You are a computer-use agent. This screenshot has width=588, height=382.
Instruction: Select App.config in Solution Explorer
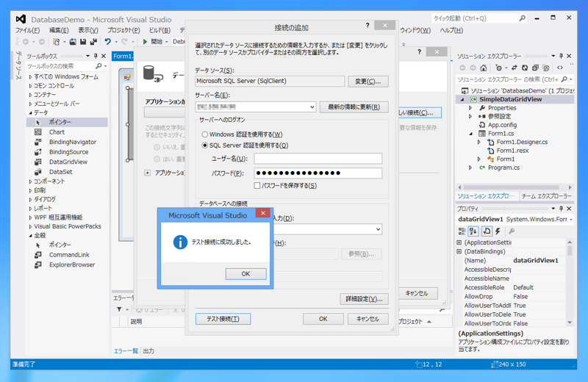[502, 125]
